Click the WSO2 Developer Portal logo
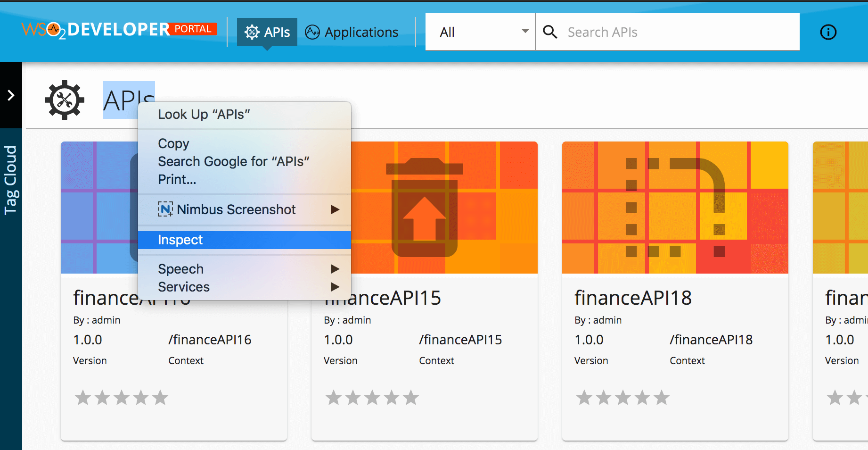The width and height of the screenshot is (868, 450). pyautogui.click(x=119, y=30)
